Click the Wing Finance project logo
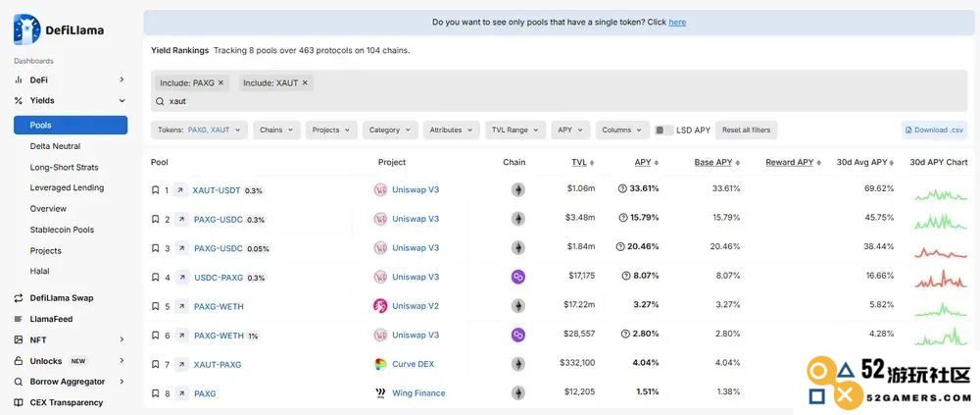The width and height of the screenshot is (980, 415). pyautogui.click(x=380, y=393)
